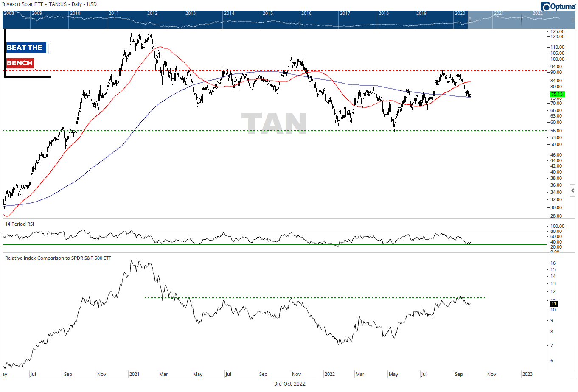Click the 2023 label on the bottom date axis
578x392 pixels.
[x=527, y=374]
